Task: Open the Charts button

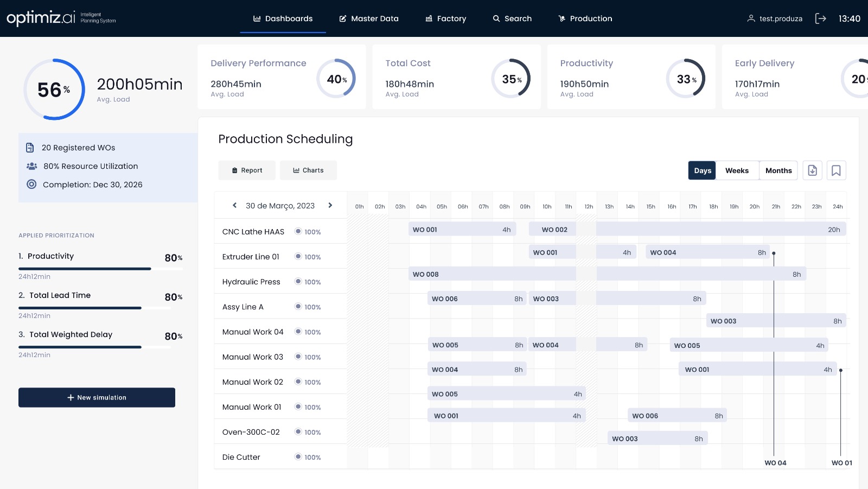Action: pos(308,170)
